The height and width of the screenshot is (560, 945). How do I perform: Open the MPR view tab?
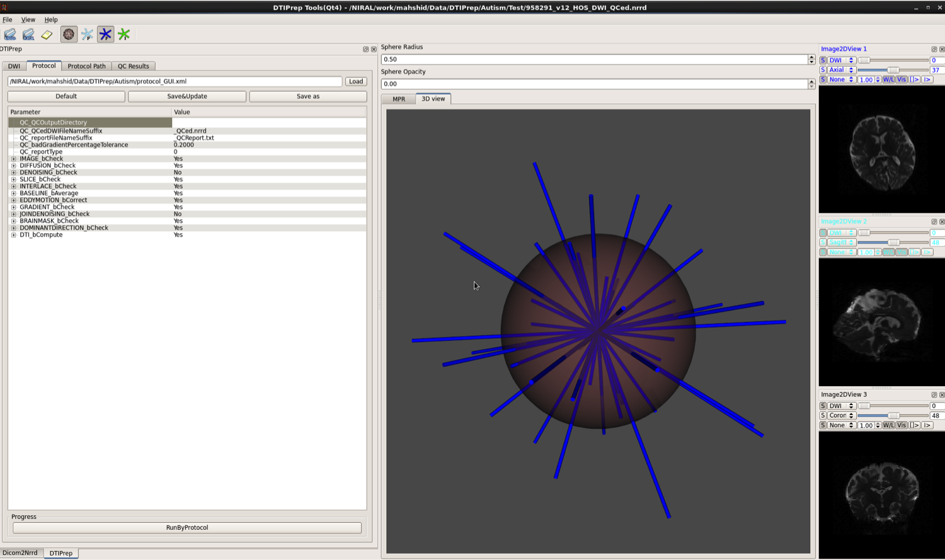click(399, 99)
